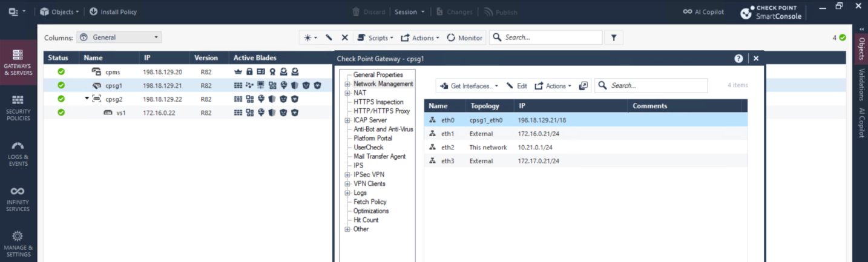This screenshot has height=262, width=868.
Task: Click the Install Policy button
Action: point(113,11)
